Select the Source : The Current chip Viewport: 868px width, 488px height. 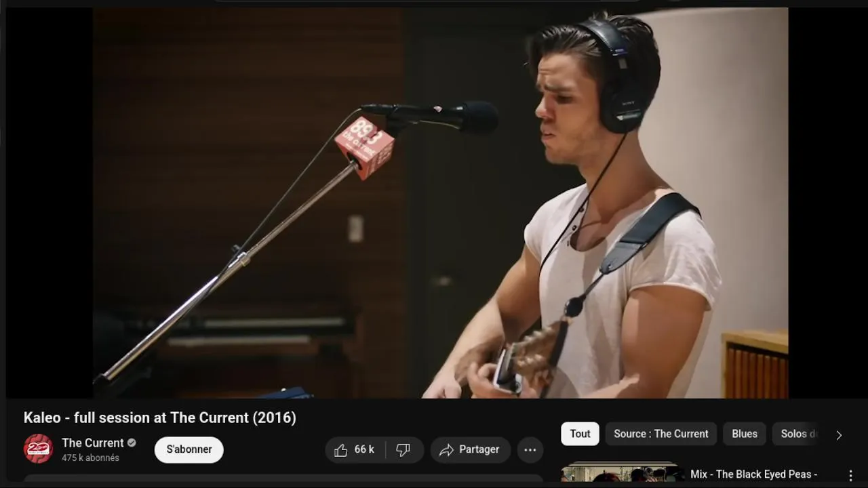[661, 434]
